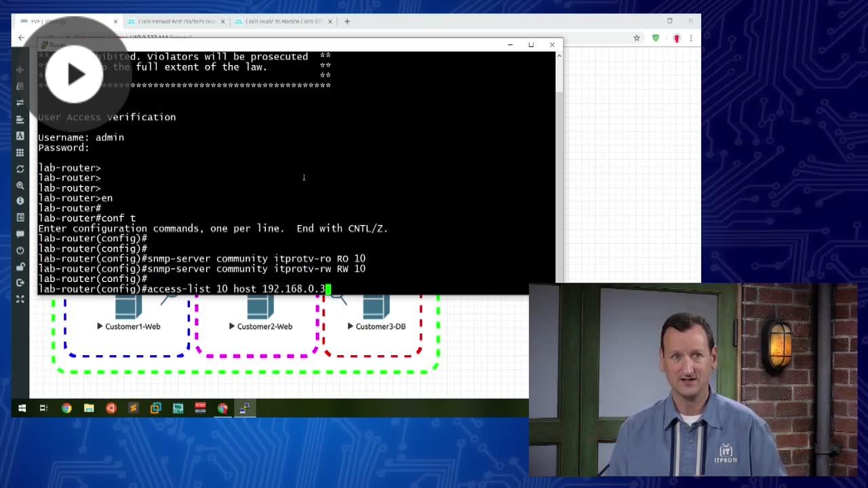This screenshot has height=488, width=868.
Task: Click the 'Username: admin' line
Action: 81,137
